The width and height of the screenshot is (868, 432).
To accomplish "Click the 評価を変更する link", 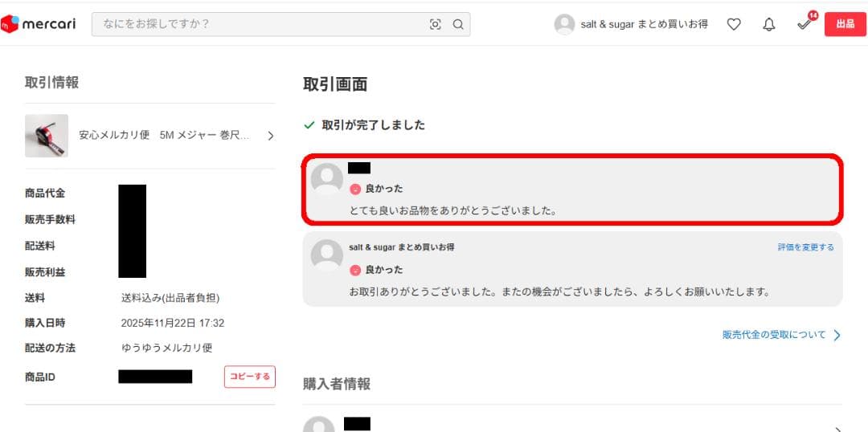I will pos(805,247).
